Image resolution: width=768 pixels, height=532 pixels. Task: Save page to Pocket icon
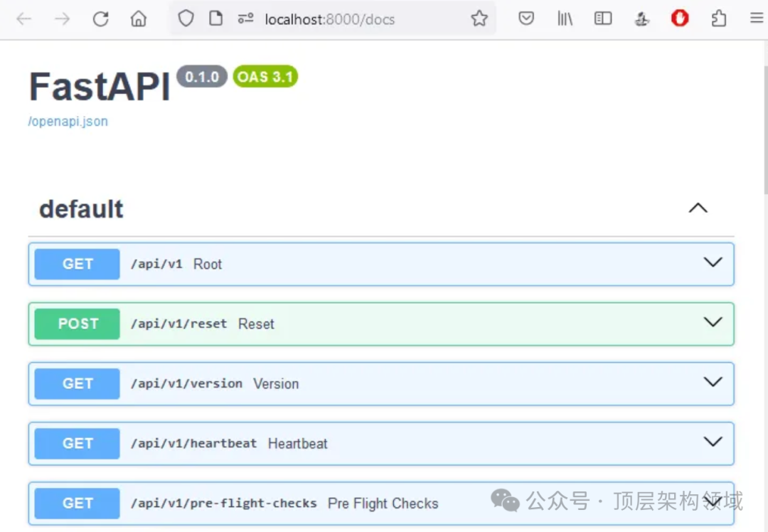[526, 18]
